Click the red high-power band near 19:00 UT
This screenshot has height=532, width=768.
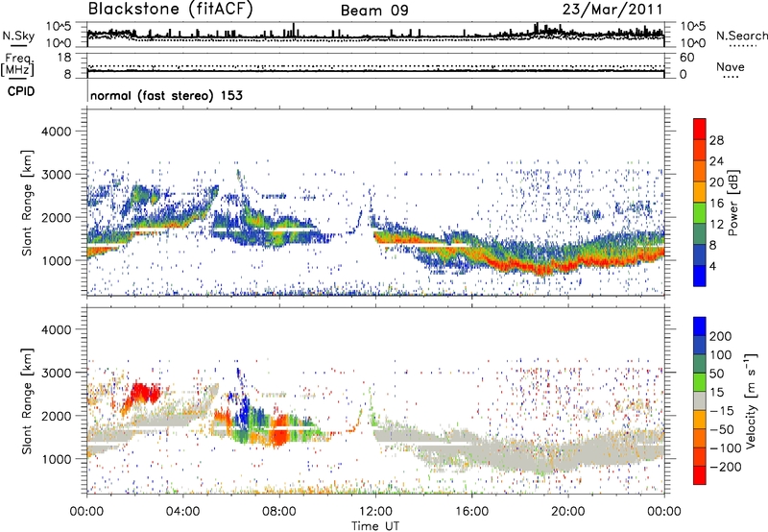point(541,268)
